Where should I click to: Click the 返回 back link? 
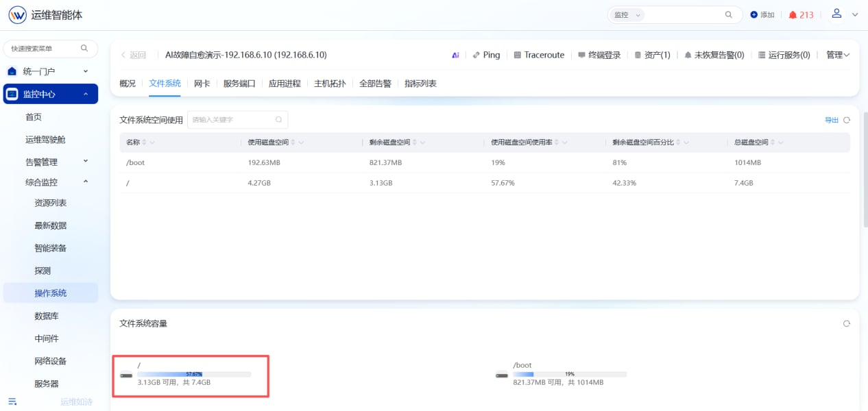pos(134,55)
